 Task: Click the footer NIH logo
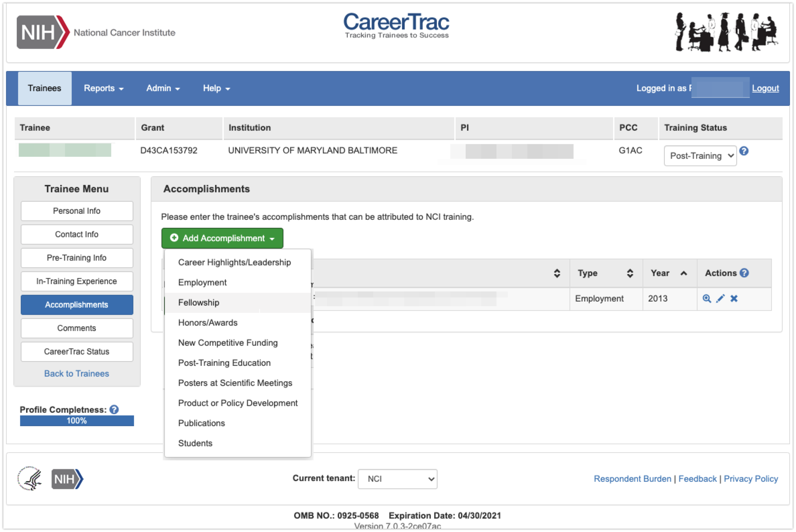[x=67, y=479]
